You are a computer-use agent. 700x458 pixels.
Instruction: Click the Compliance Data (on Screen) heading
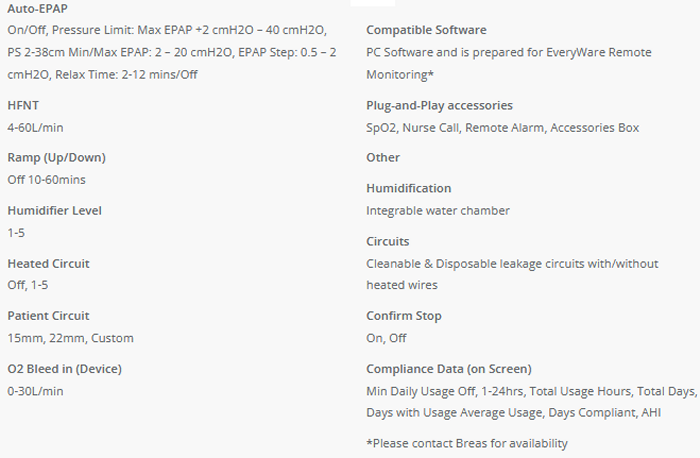(x=449, y=369)
